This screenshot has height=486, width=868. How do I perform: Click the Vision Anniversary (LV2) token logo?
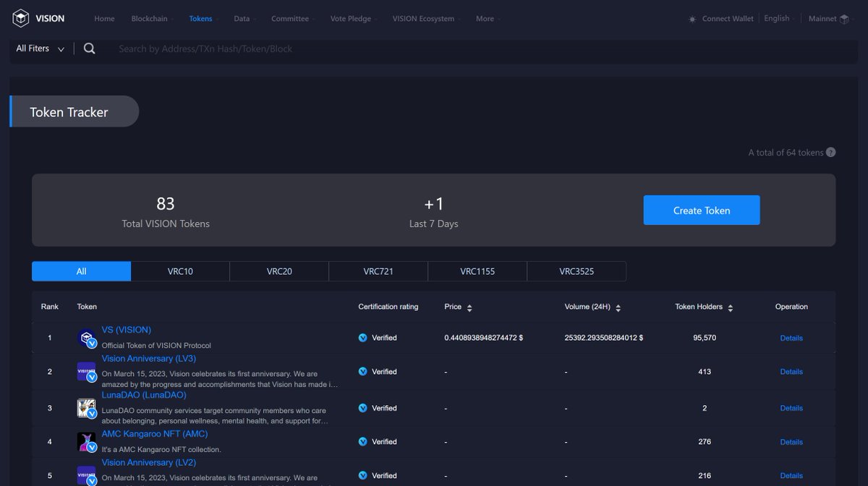[x=87, y=475]
